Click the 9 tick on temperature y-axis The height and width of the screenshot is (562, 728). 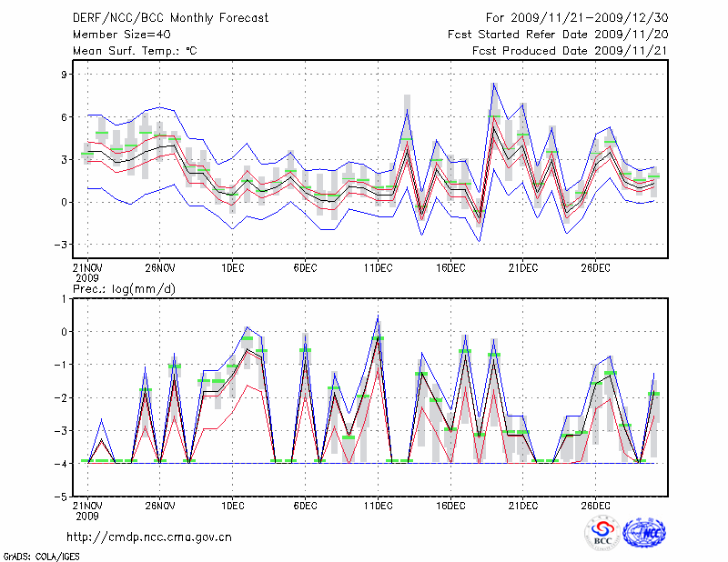(66, 75)
